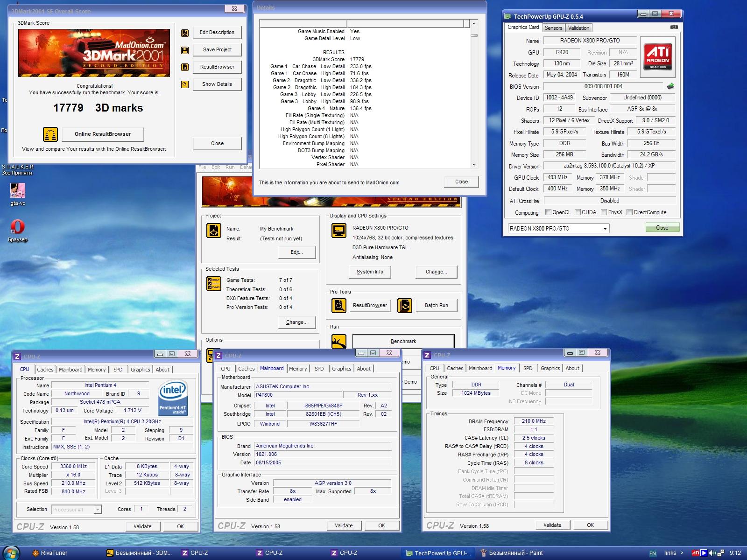This screenshot has height=560, width=747.
Task: Click the Run benchmark icon
Action: 339,342
